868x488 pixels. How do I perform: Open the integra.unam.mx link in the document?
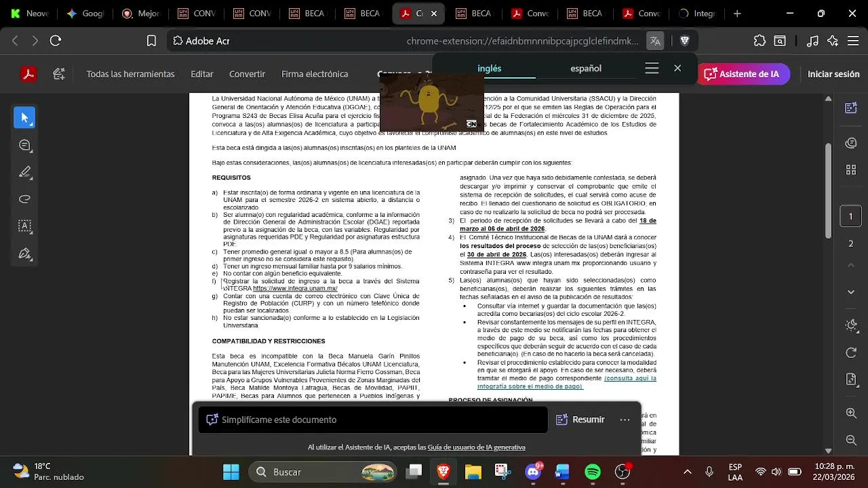295,289
